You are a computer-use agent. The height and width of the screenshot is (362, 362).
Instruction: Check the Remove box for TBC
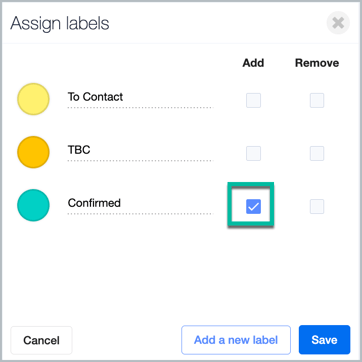point(317,153)
